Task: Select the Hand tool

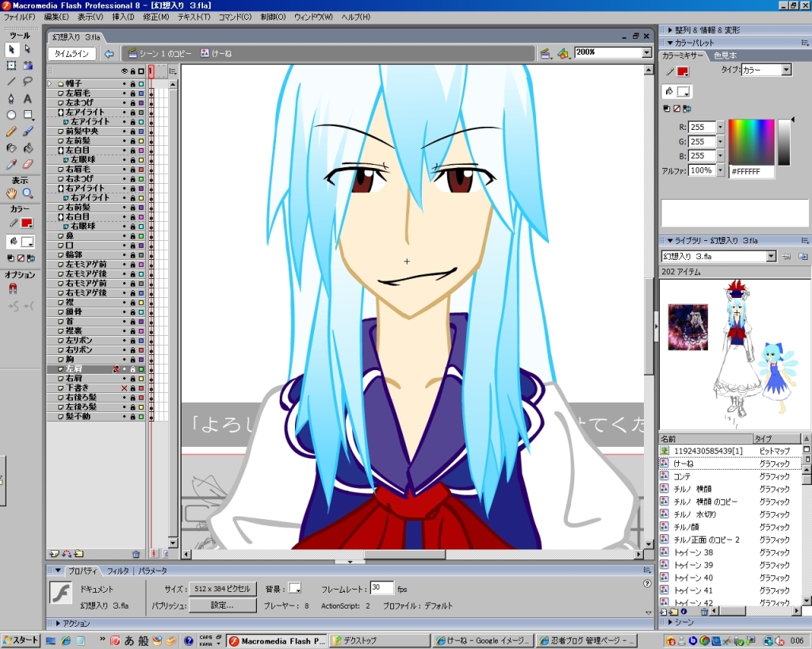Action: click(x=11, y=193)
